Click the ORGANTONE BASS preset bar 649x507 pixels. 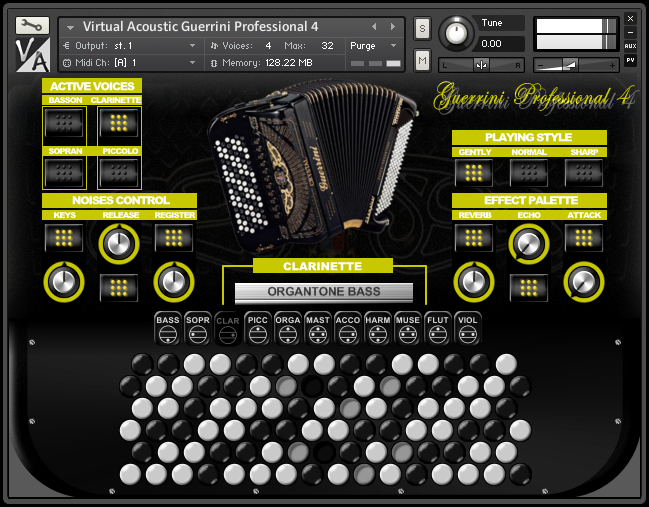coord(324,292)
